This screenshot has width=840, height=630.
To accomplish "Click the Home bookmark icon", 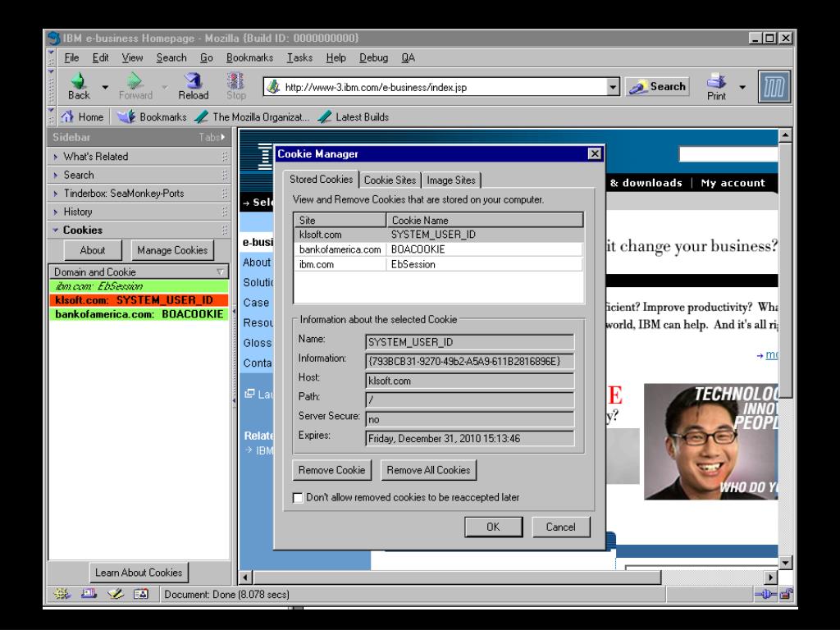I will [x=67, y=116].
